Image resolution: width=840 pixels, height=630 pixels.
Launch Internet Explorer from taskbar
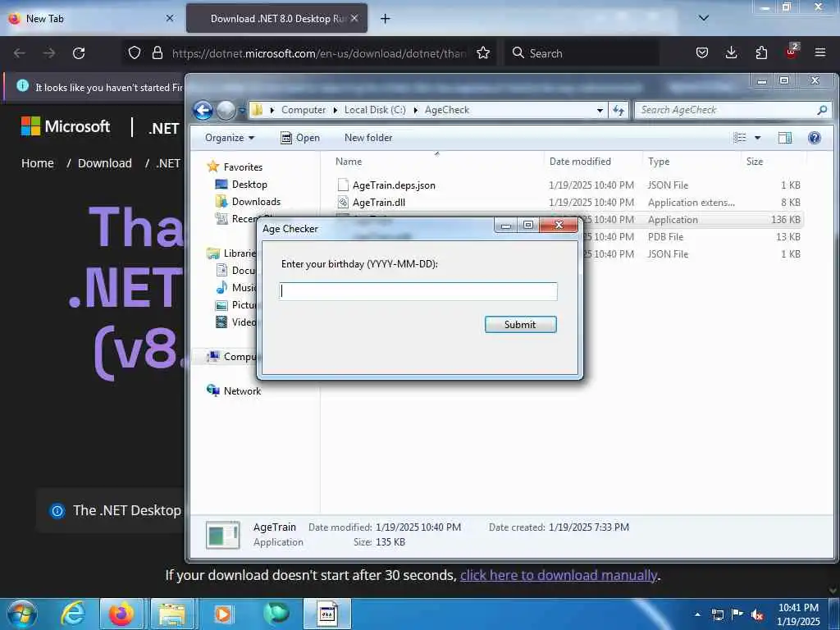click(73, 614)
